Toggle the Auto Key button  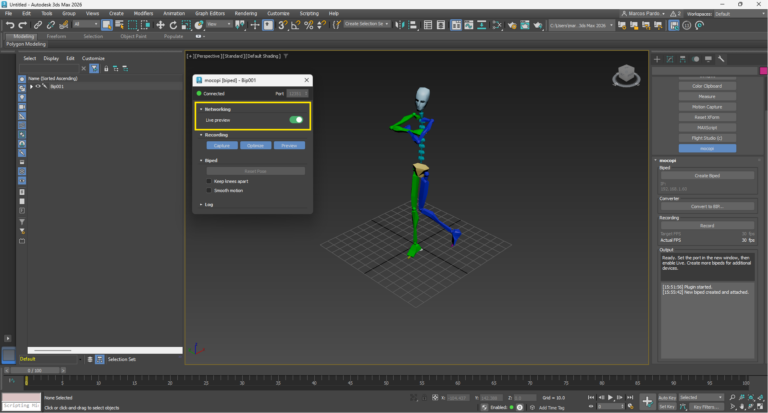[x=667, y=397]
